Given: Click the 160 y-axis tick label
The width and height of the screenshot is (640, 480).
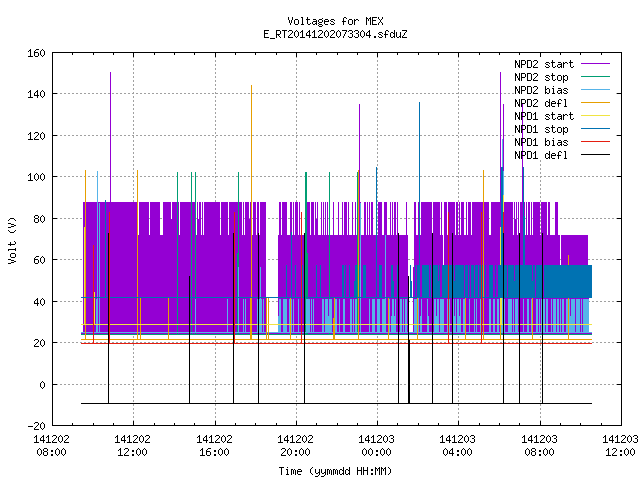Looking at the screenshot, I should 36,53.
